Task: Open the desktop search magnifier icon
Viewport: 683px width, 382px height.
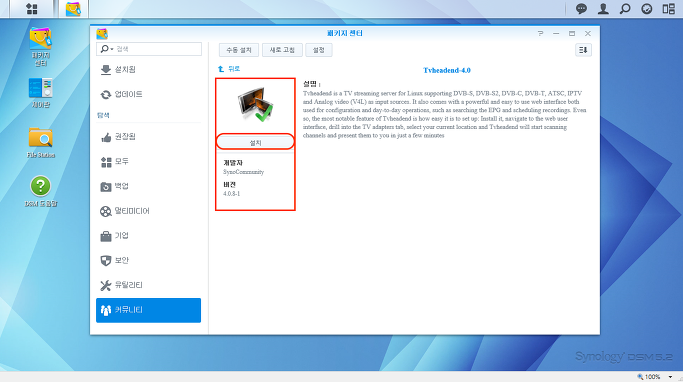Action: [x=625, y=9]
